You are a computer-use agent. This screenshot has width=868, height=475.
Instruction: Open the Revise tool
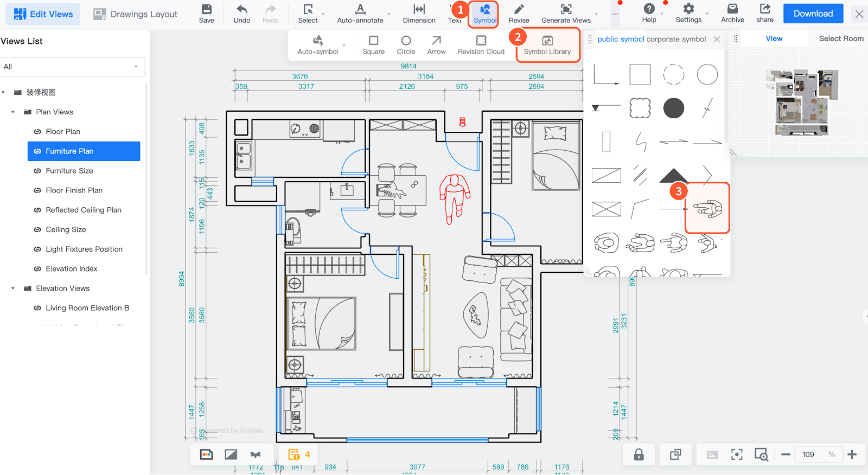pyautogui.click(x=519, y=14)
